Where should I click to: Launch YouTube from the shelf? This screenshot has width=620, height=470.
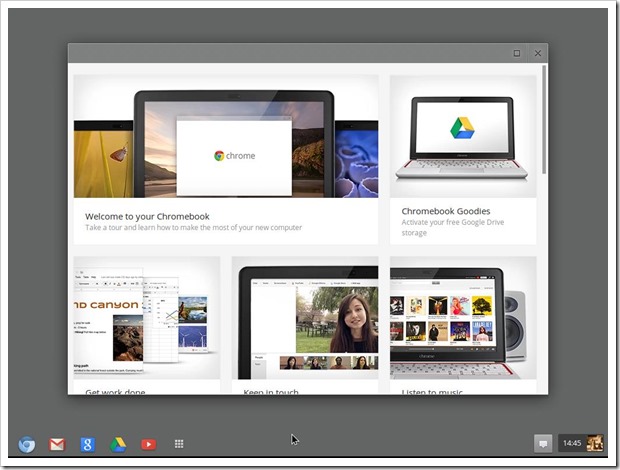coord(148,445)
